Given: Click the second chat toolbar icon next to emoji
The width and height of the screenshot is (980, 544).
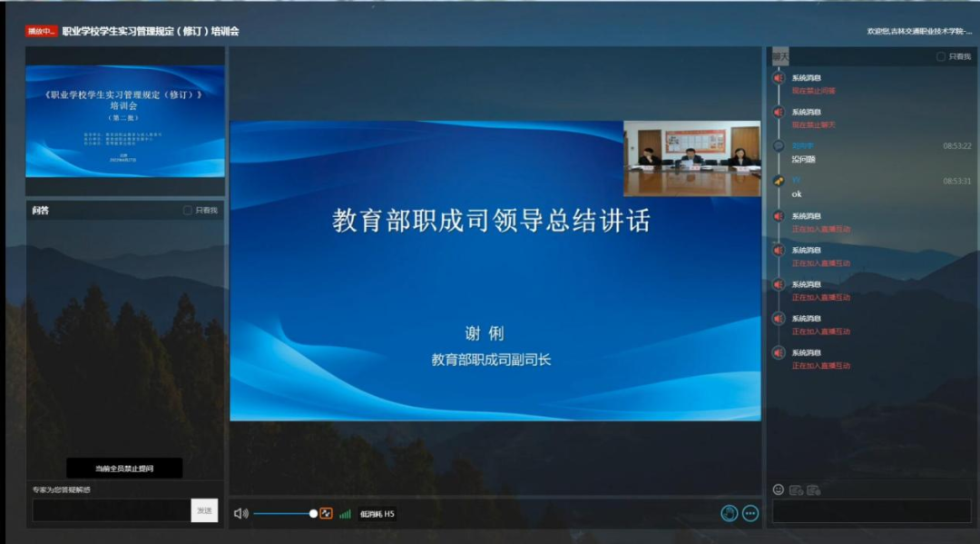Looking at the screenshot, I should pyautogui.click(x=796, y=490).
